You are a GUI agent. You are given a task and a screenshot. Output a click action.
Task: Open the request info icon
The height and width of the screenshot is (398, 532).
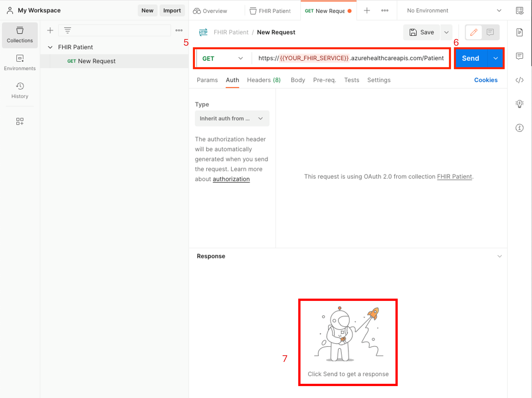[x=519, y=128]
